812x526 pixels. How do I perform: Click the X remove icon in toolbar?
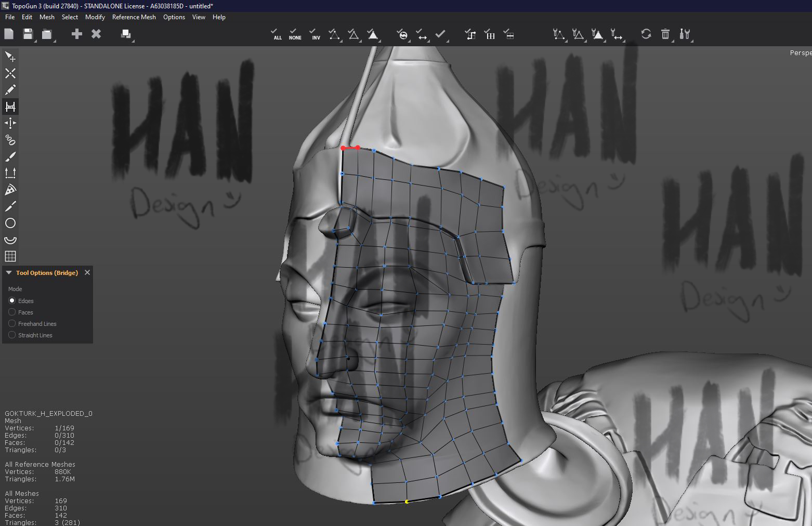click(x=96, y=34)
